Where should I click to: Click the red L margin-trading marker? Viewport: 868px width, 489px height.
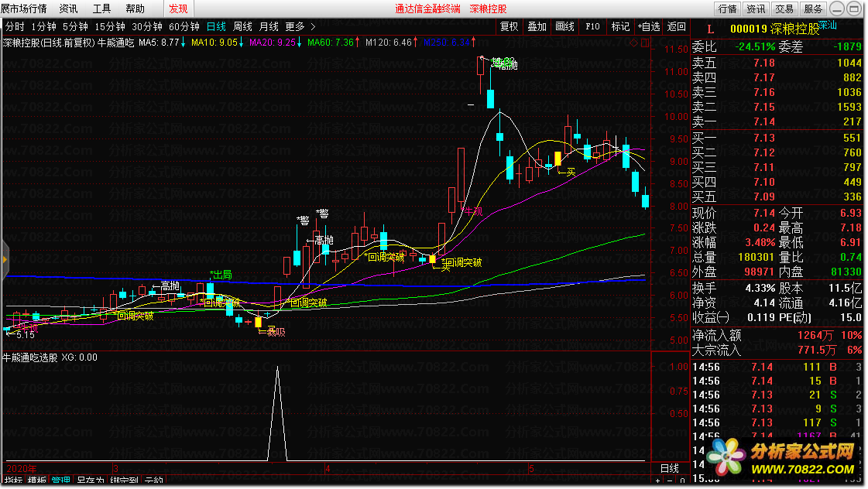click(710, 29)
